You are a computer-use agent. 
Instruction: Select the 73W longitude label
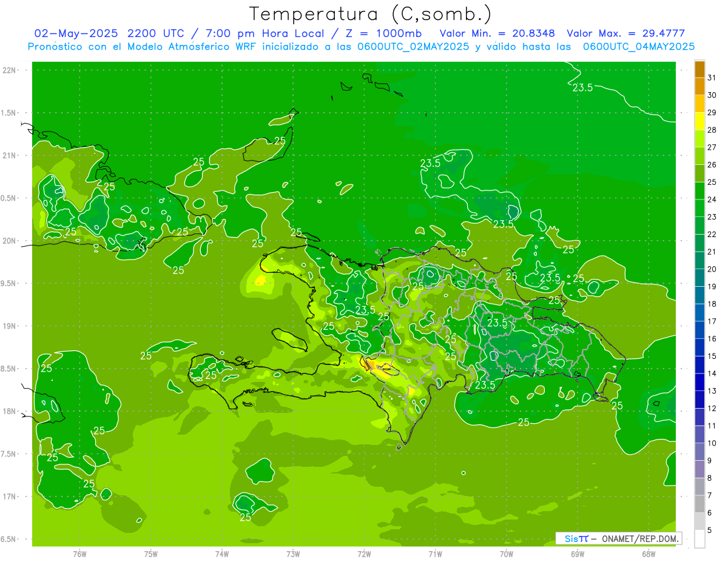tap(293, 554)
